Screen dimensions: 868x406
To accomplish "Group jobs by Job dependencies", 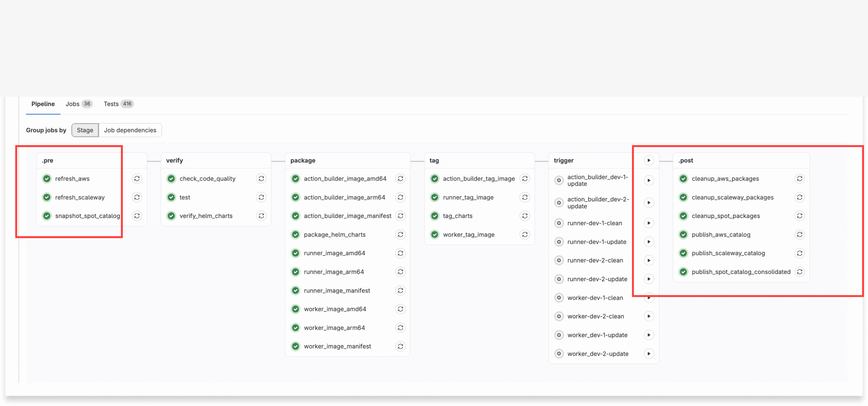I will [x=130, y=130].
